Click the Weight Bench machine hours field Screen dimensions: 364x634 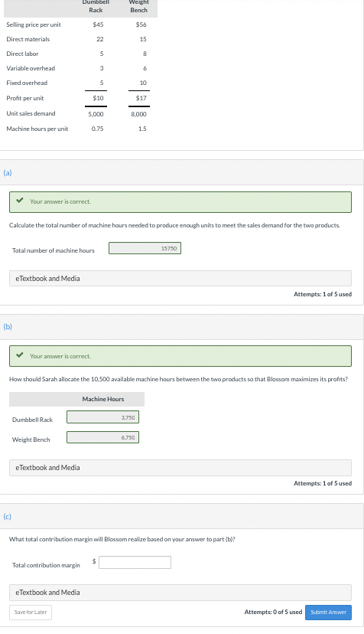tap(102, 437)
